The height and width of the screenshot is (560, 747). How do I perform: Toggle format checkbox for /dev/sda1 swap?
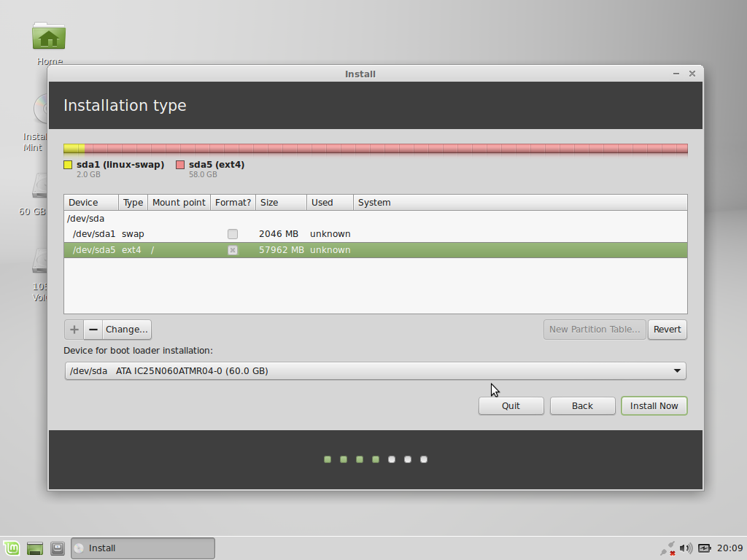[x=233, y=234]
